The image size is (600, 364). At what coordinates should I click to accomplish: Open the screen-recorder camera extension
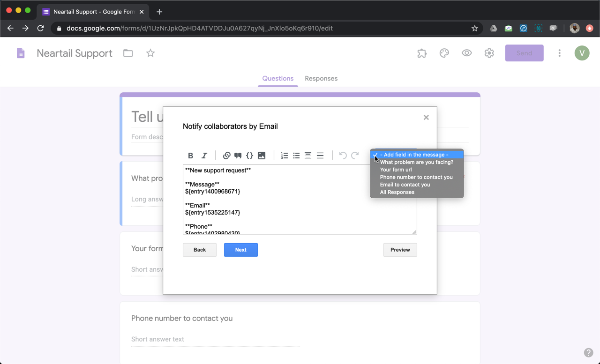554,28
